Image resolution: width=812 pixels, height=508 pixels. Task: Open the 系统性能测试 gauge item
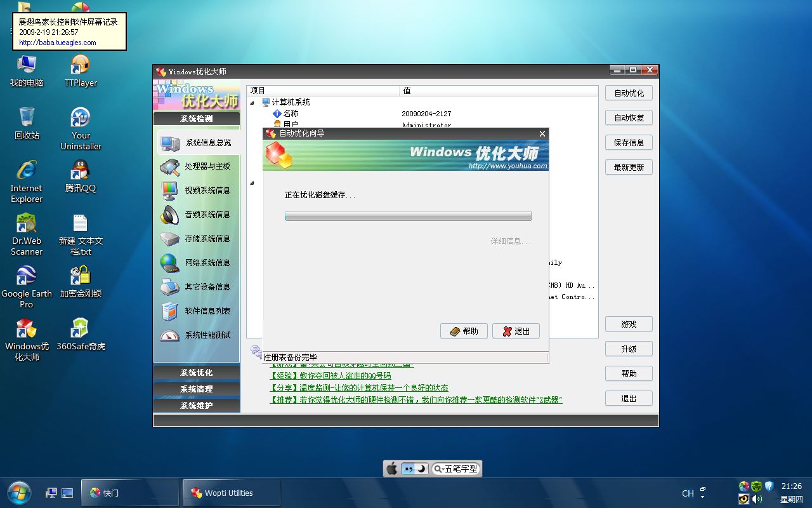click(x=197, y=335)
